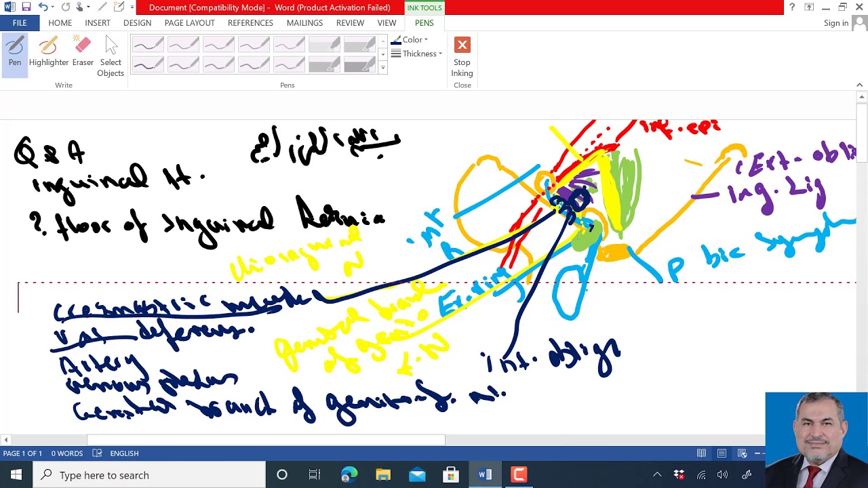Open the DESIGN ribbon tab

pyautogui.click(x=137, y=23)
